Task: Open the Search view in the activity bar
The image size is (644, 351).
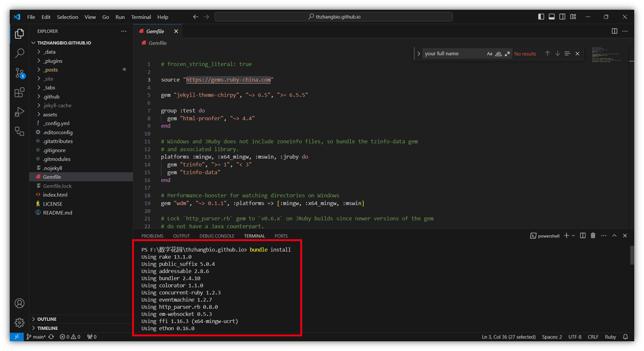Action: tap(20, 53)
